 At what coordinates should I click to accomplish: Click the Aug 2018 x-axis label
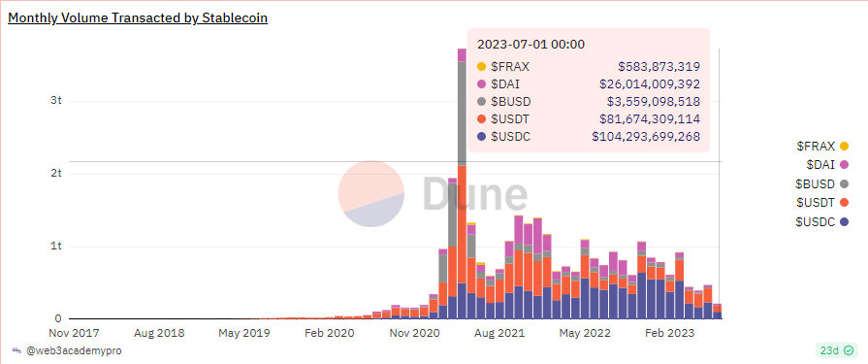pyautogui.click(x=159, y=333)
